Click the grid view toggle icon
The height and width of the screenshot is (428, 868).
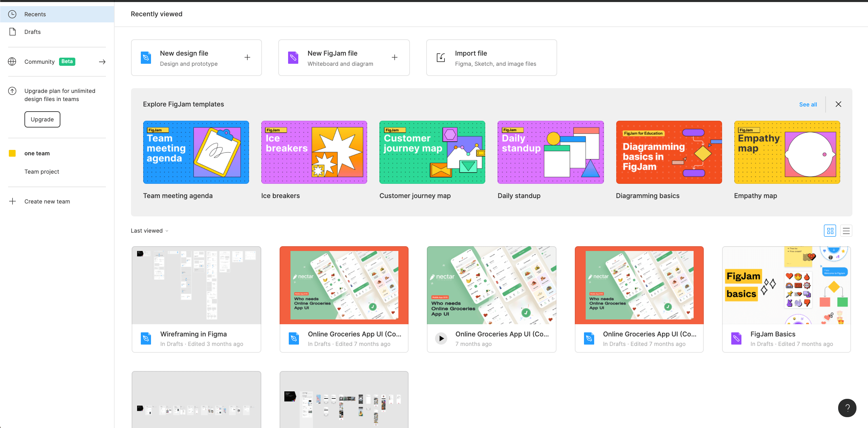tap(829, 231)
